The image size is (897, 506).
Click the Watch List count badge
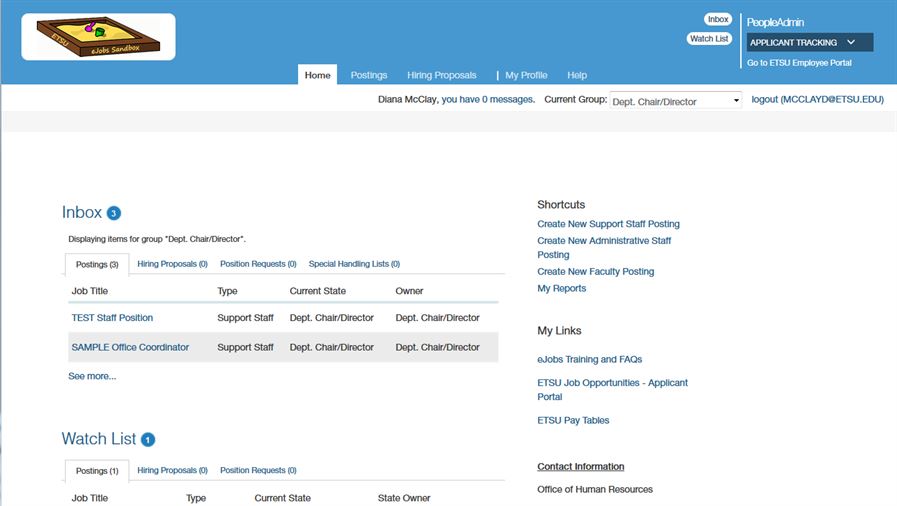(x=148, y=440)
